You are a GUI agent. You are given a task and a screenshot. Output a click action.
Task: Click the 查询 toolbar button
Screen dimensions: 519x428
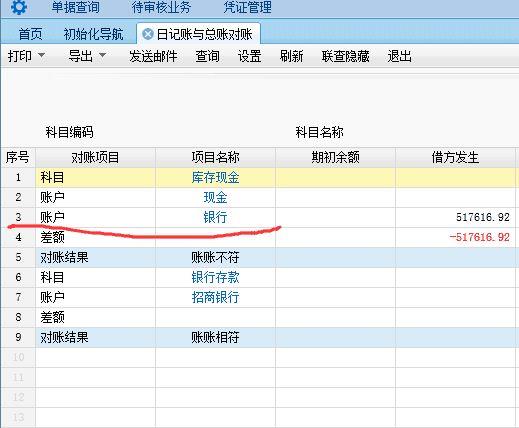[x=207, y=56]
